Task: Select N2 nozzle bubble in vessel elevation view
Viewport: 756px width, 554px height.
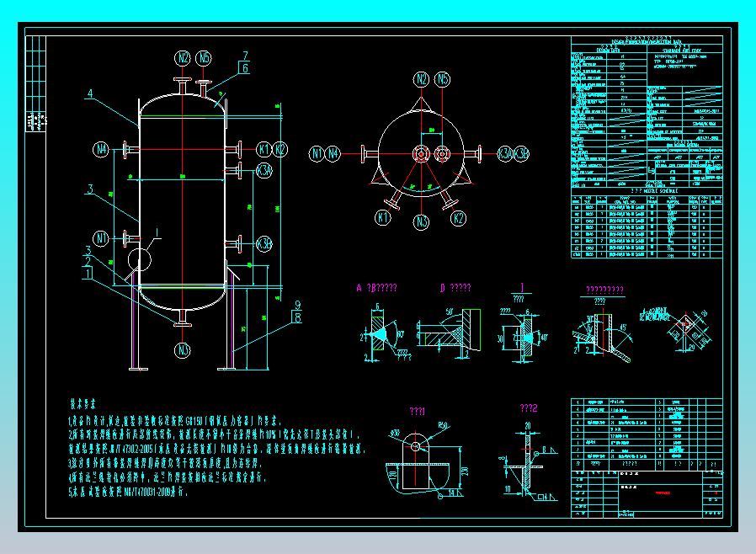Action: (x=183, y=58)
